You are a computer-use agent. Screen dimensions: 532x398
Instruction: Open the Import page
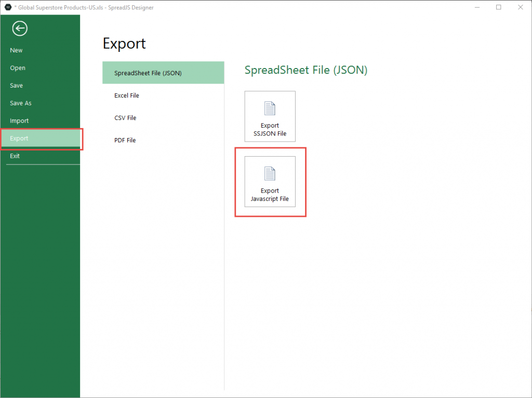point(40,121)
